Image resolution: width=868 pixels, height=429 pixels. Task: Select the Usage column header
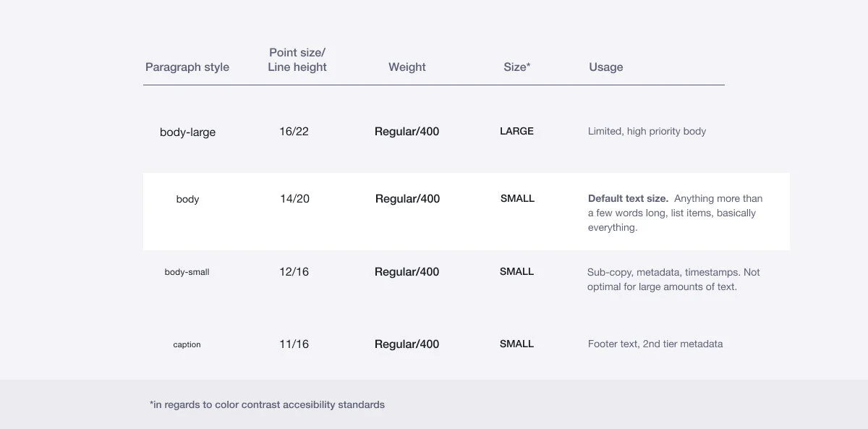[606, 67]
